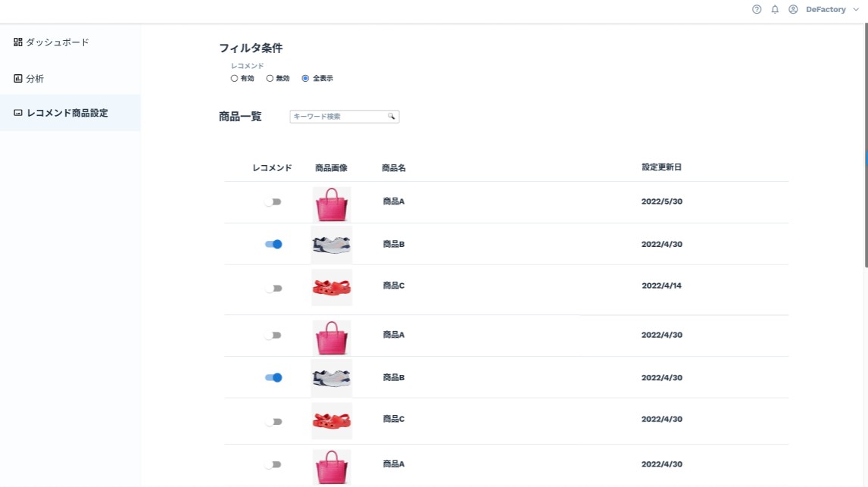Click the フィルタ条件 heading
This screenshot has width=868, height=487.
[251, 48]
